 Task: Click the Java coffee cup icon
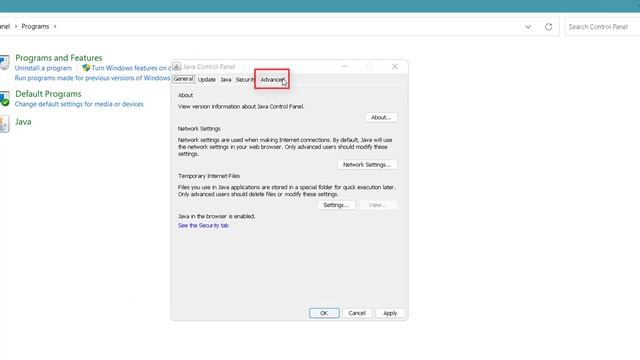(4, 124)
